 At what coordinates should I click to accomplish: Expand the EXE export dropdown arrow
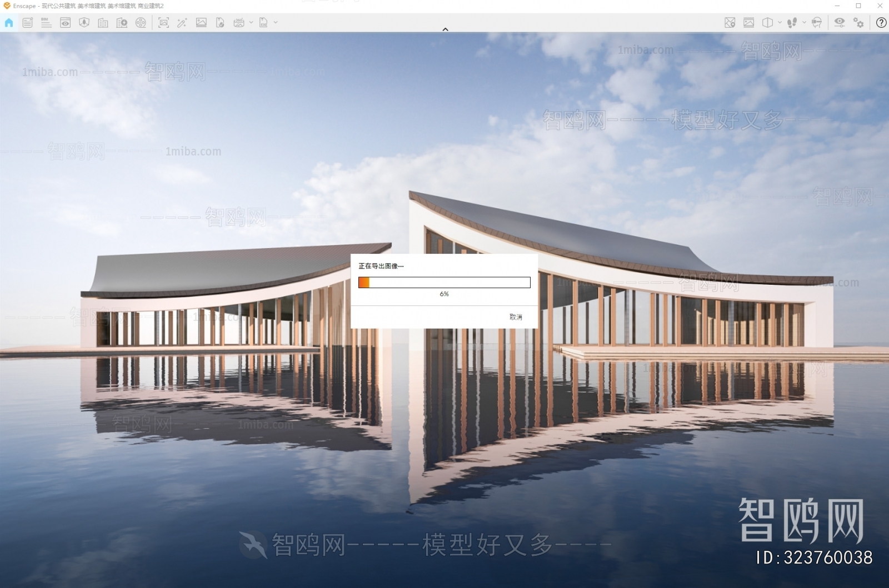pos(276,23)
